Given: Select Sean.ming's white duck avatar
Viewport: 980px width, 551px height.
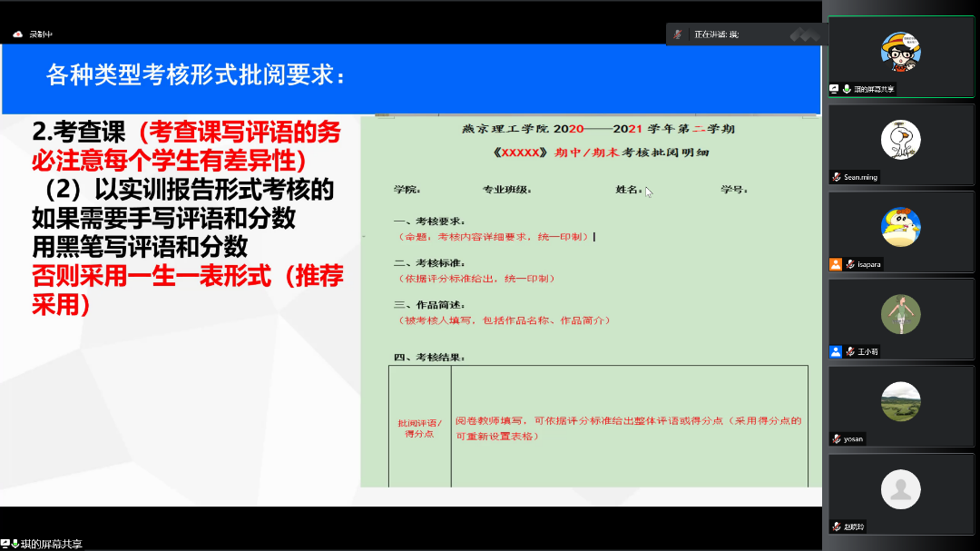Looking at the screenshot, I should [900, 139].
